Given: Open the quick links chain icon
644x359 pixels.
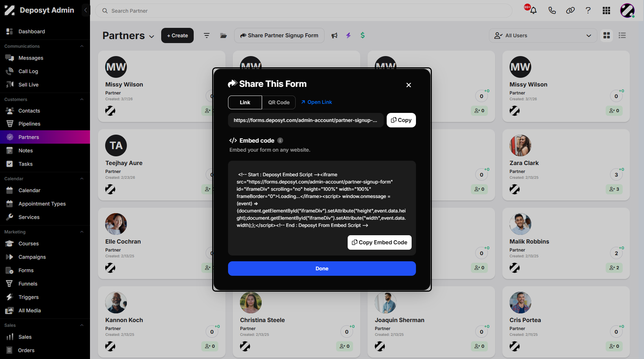Looking at the screenshot, I should (570, 10).
